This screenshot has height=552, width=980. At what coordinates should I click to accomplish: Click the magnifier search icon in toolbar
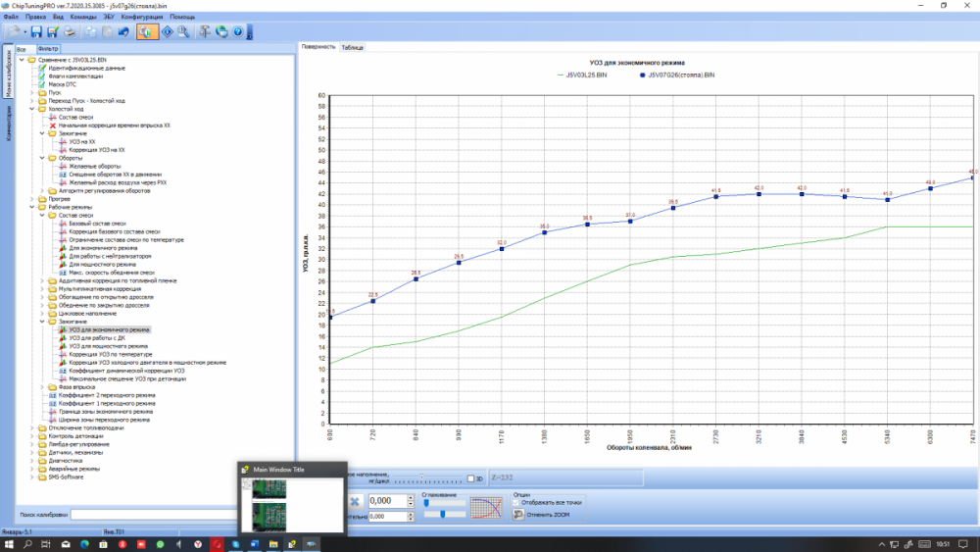tap(184, 32)
